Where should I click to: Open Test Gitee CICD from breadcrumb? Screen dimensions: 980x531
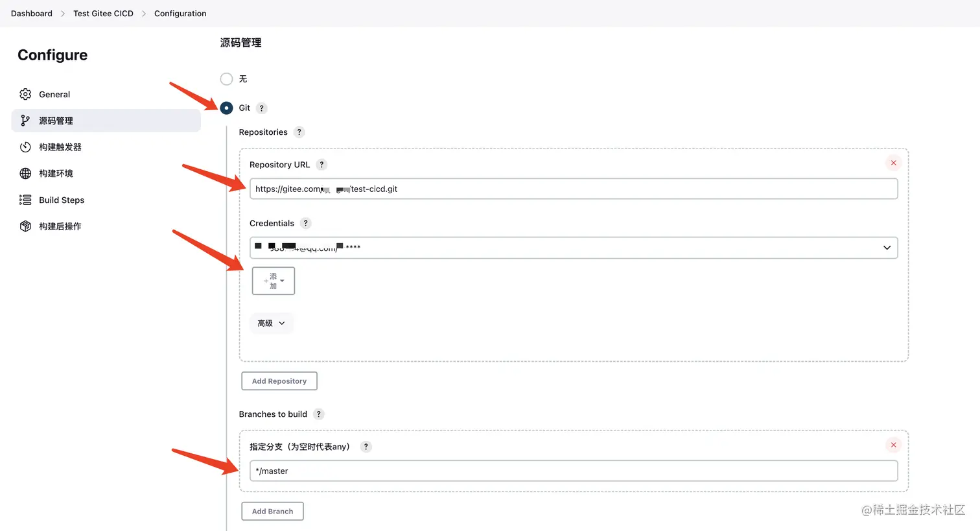103,13
